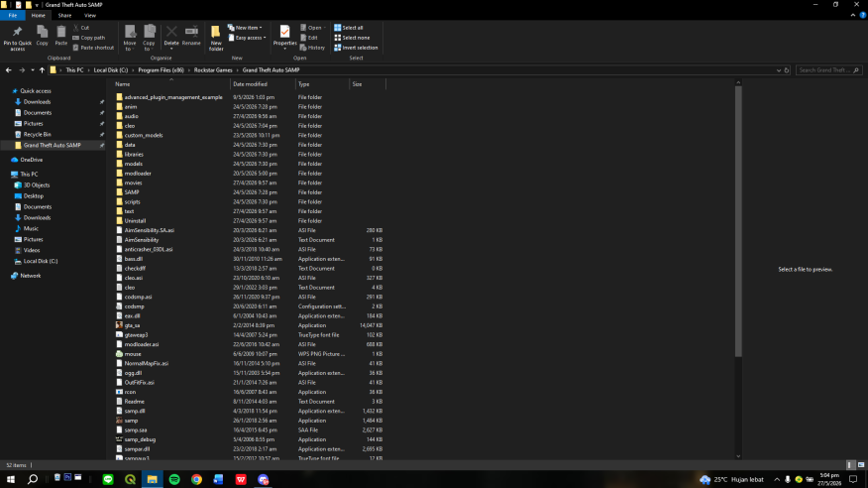Sort by the Type column header

323,84
